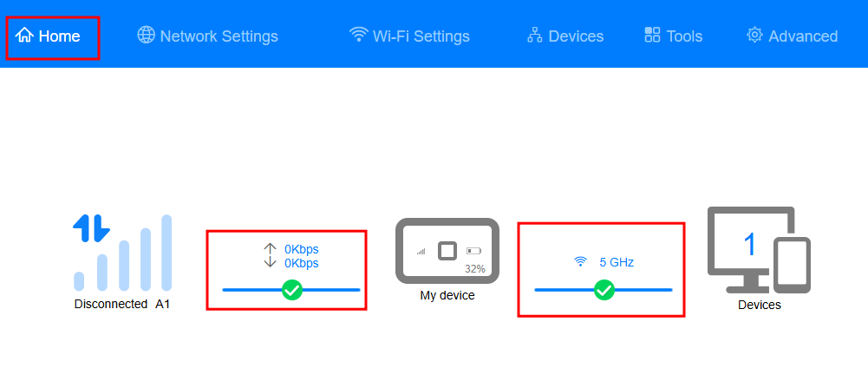
Task: Open the Wi-Fi Settings tab
Action: (409, 36)
